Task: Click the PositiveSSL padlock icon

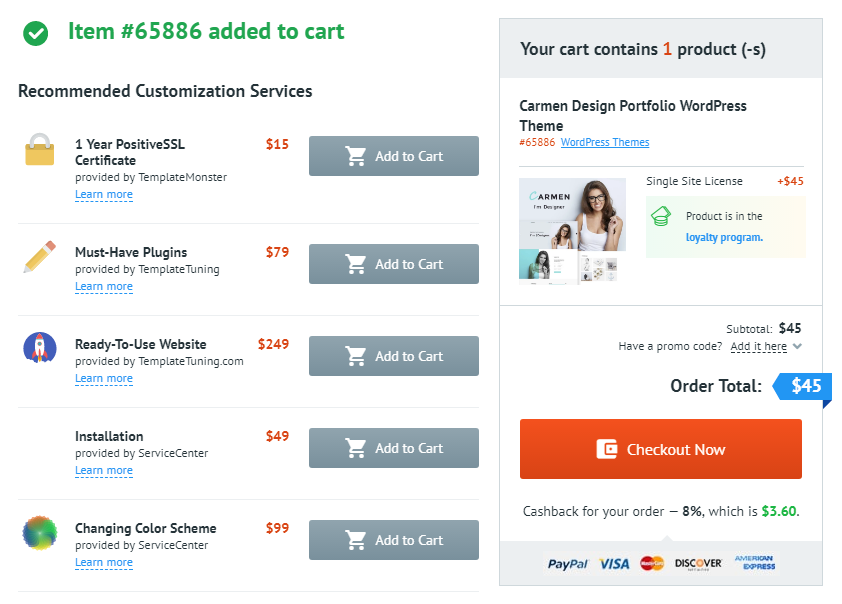Action: click(40, 150)
